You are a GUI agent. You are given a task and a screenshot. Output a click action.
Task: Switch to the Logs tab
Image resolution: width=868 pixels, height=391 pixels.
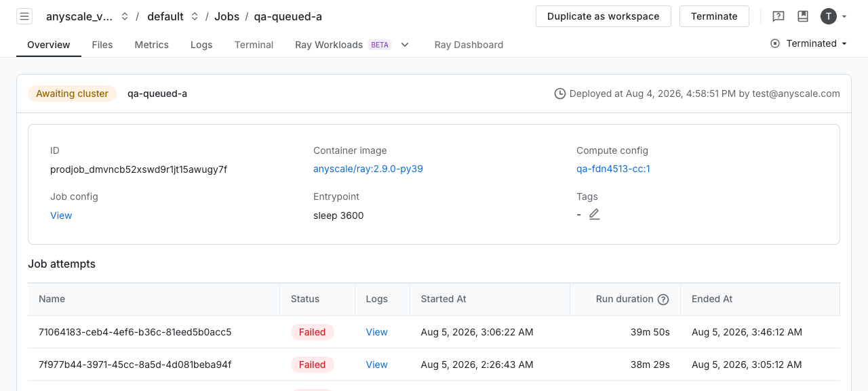201,45
